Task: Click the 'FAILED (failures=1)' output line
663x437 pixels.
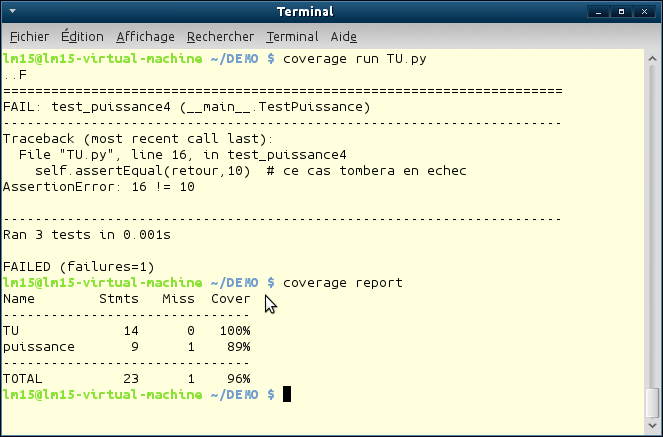Action: tap(79, 267)
